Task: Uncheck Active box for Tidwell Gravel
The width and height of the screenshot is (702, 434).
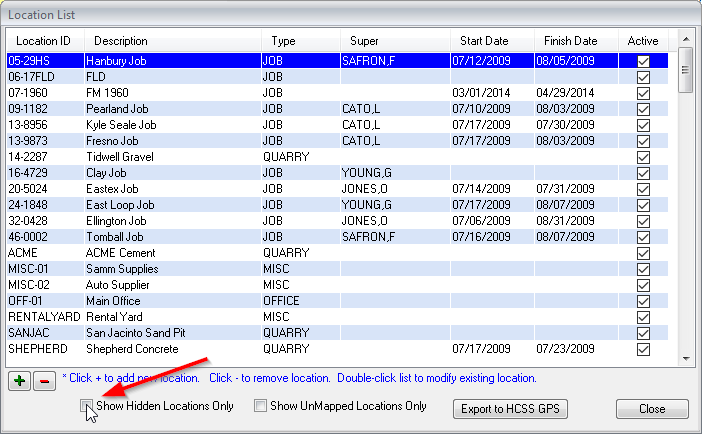Action: coord(643,157)
